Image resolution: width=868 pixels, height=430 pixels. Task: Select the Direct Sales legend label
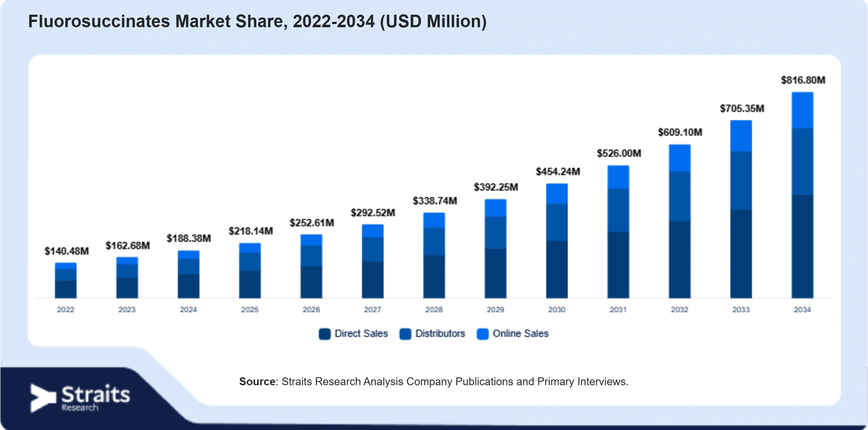(361, 334)
